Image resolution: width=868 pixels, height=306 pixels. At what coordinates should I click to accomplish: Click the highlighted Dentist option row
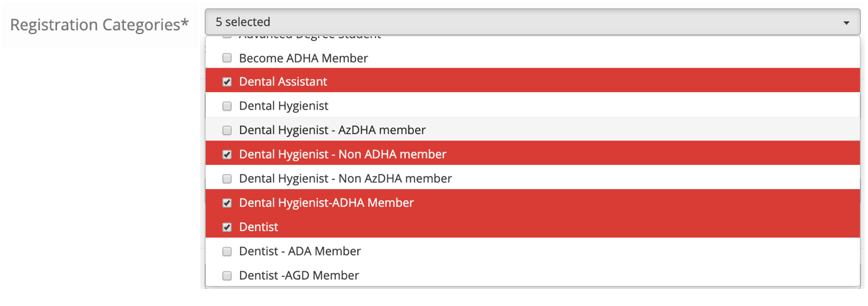pos(533,227)
